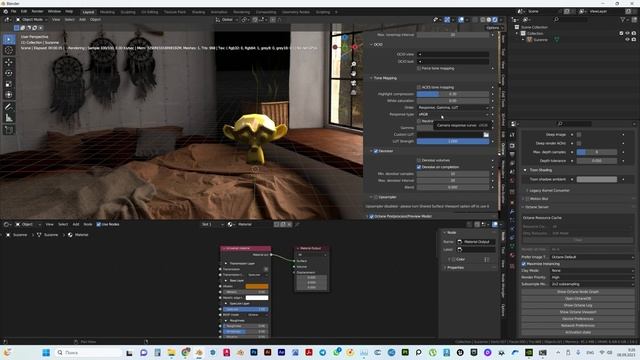The height and width of the screenshot is (360, 640).
Task: Open the Tool properties tab icon
Action: coord(512,135)
